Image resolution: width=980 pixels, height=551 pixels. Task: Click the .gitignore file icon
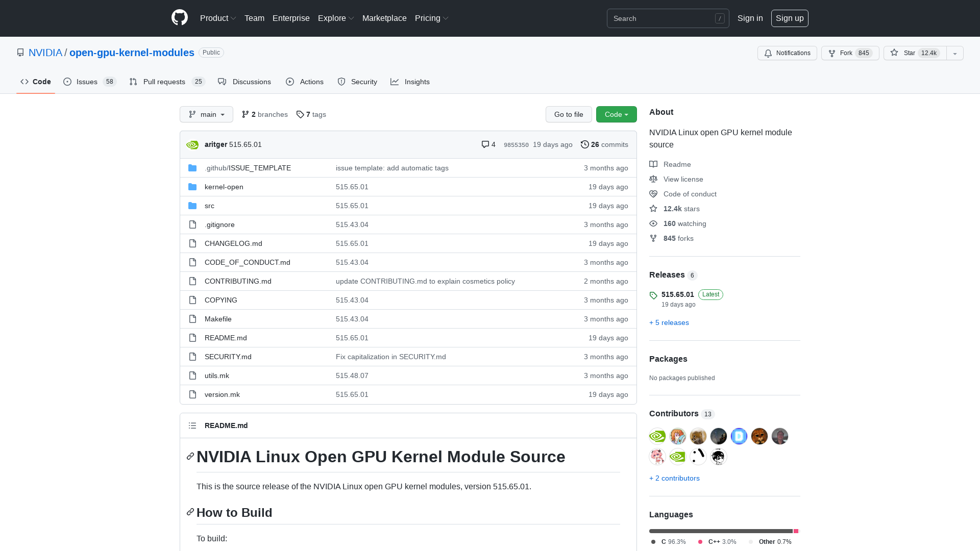[192, 224]
